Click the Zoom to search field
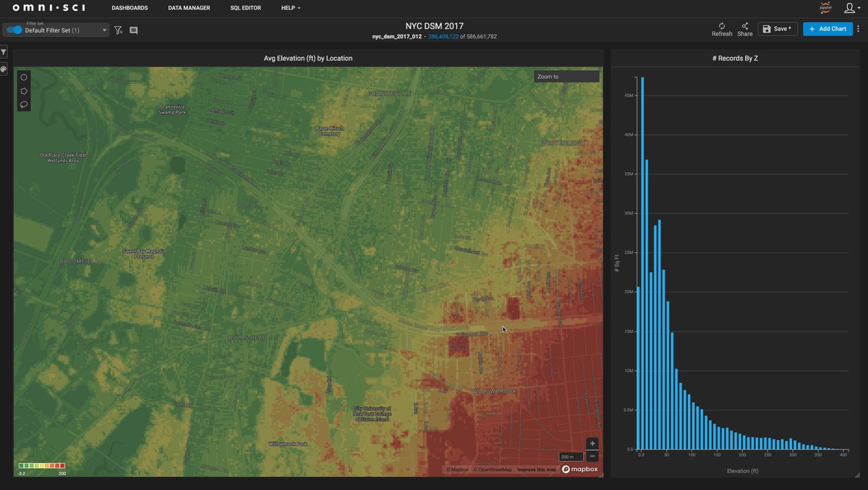The image size is (868, 490). click(566, 77)
